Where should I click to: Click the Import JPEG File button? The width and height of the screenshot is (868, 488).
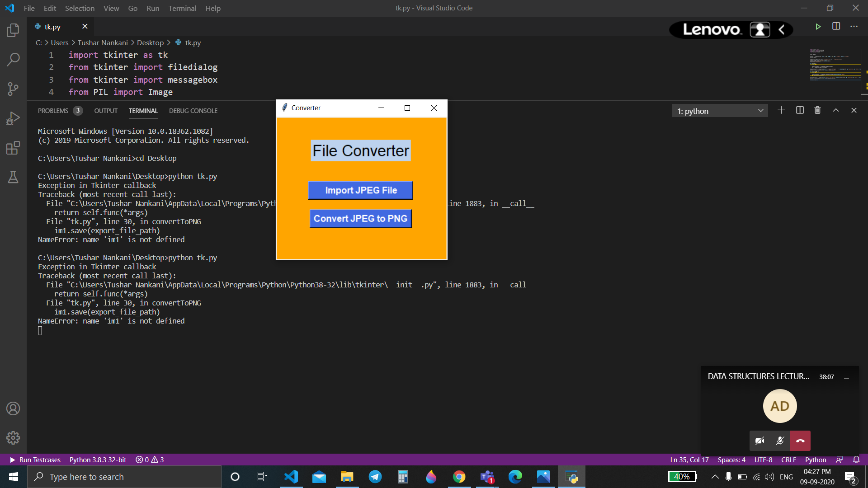click(360, 190)
